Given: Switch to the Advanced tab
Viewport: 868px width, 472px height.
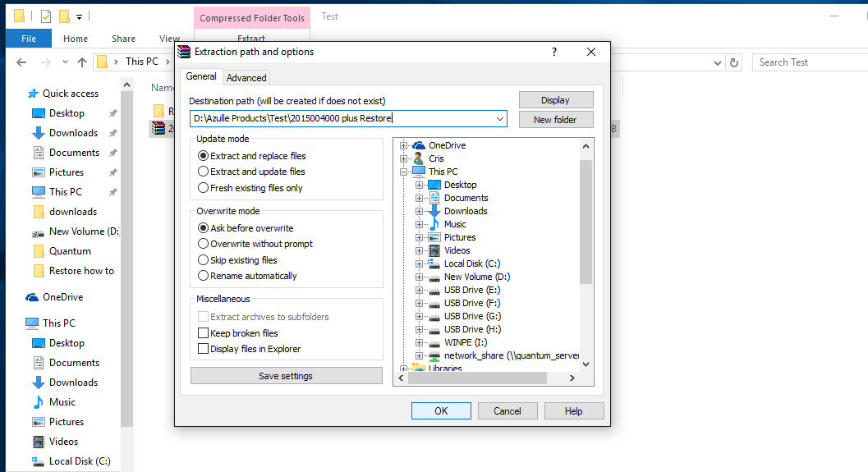Looking at the screenshot, I should 246,78.
